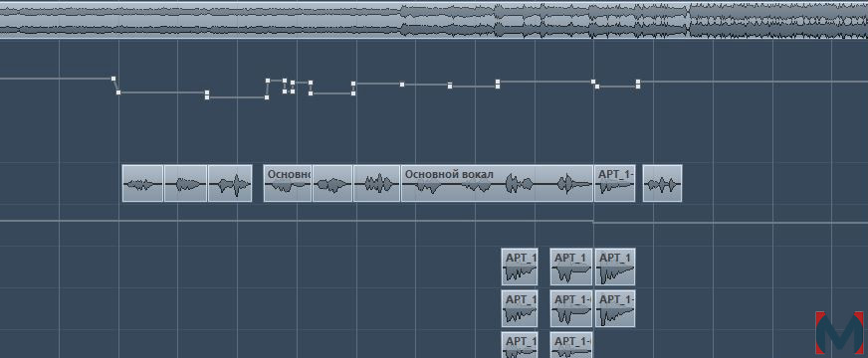This screenshot has width=868, height=358.
Task: Select the leftmost unlabeled lead vocal clip
Action: pyautogui.click(x=142, y=183)
